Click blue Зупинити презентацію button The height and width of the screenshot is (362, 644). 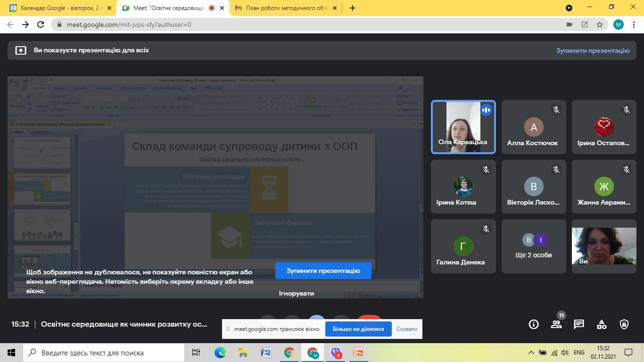pos(323,271)
